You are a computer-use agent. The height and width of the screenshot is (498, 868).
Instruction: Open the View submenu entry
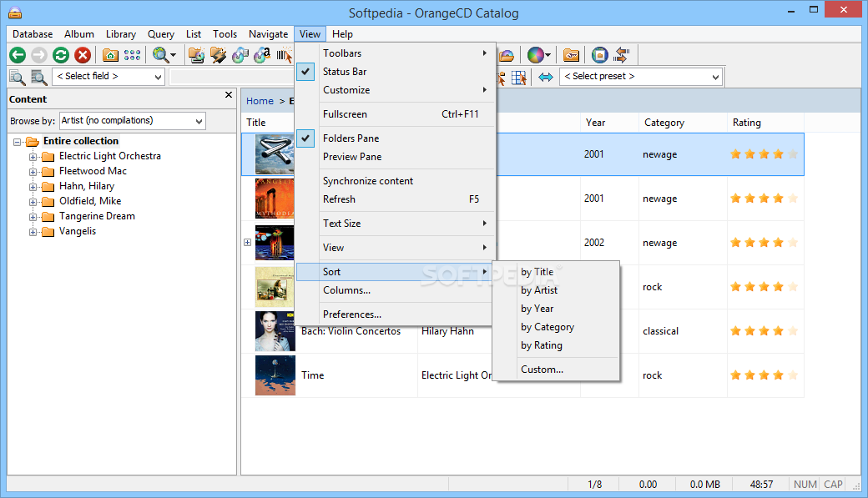click(396, 248)
